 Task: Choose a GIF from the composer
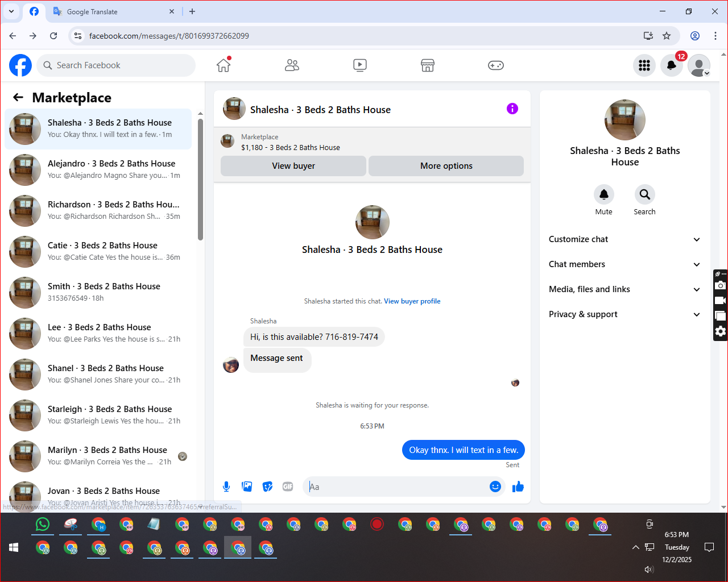[288, 487]
